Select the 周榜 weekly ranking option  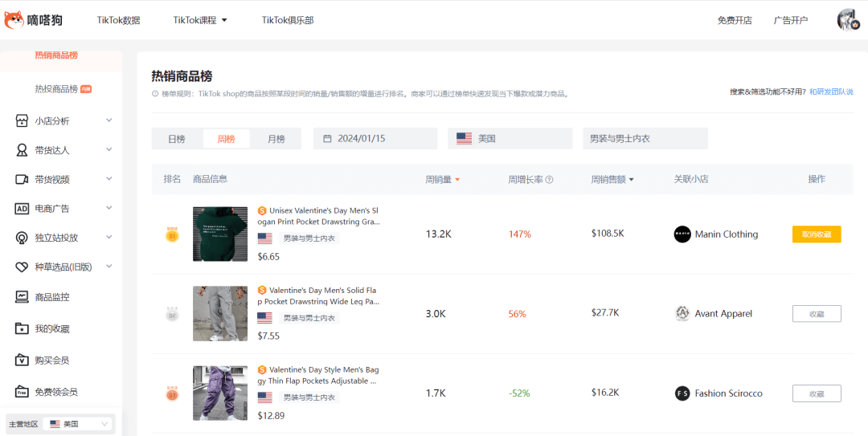[227, 139]
